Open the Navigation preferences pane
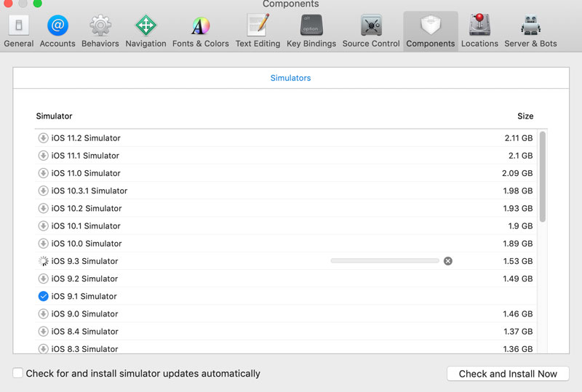The height and width of the screenshot is (392, 582). [x=146, y=31]
